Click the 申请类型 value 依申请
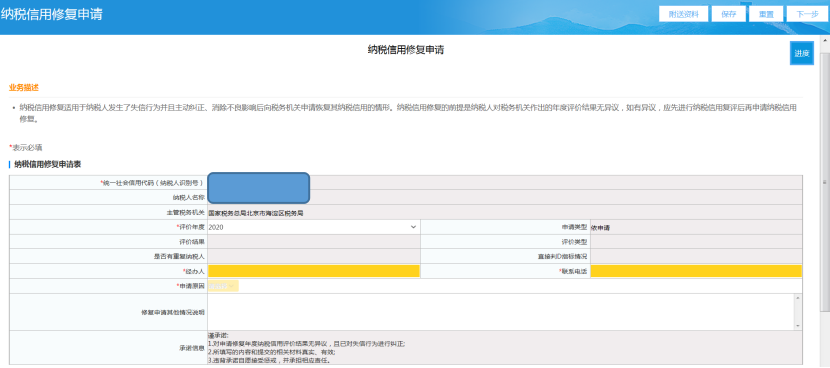The width and height of the screenshot is (830, 368). click(600, 228)
